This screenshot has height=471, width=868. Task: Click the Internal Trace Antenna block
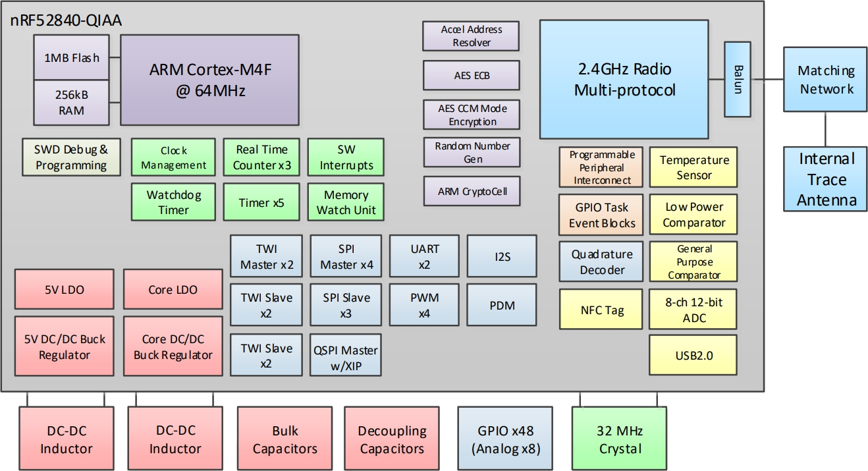click(826, 179)
